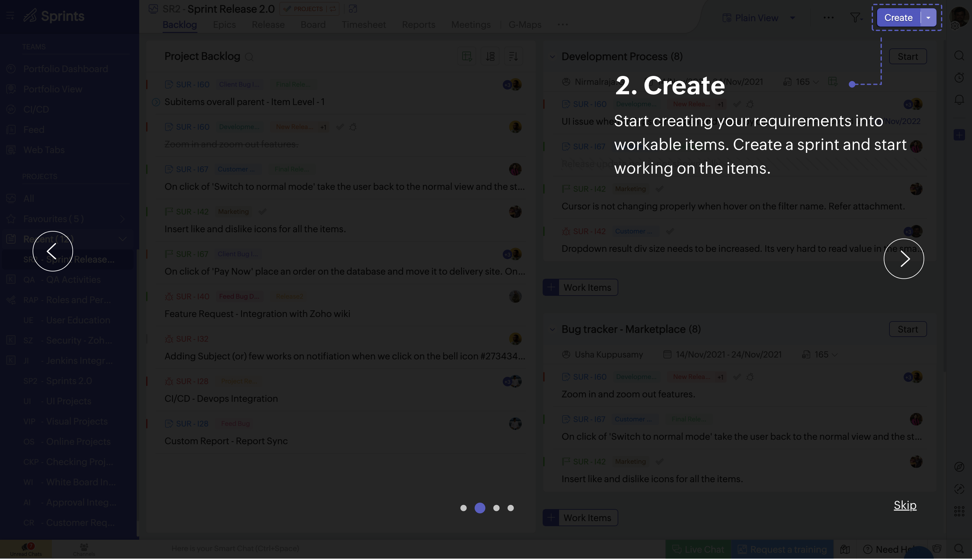Switch to the Epics tab
This screenshot has height=560, width=972.
(x=224, y=25)
